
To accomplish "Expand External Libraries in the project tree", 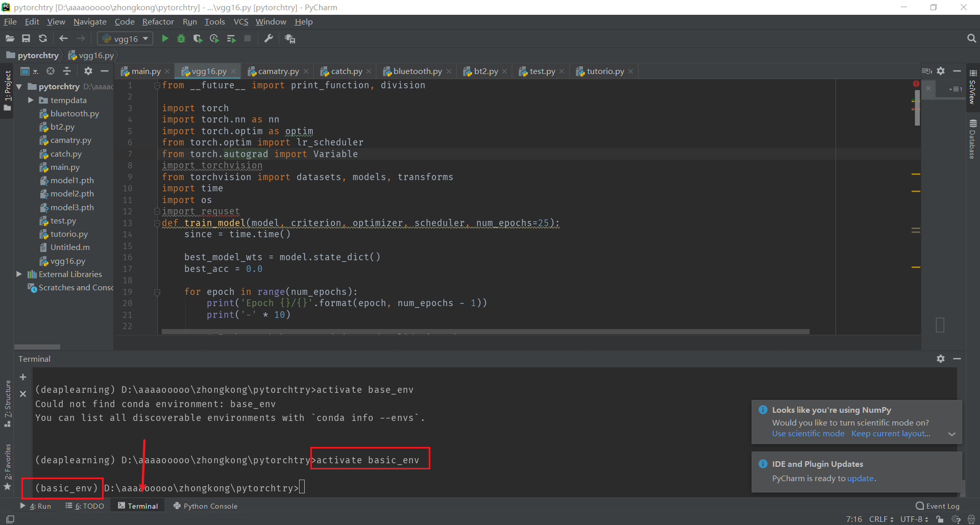I will [19, 274].
